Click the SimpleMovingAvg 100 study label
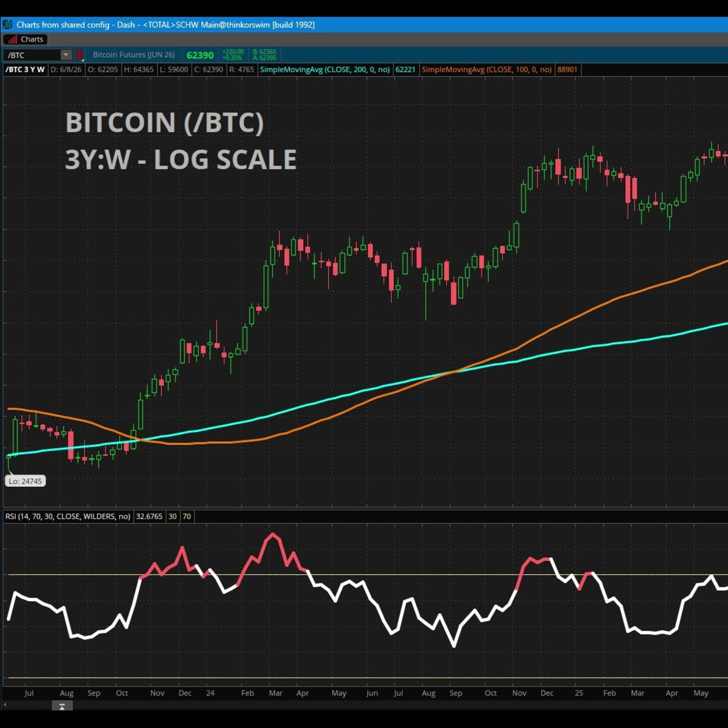The width and height of the screenshot is (728, 728). (x=487, y=69)
